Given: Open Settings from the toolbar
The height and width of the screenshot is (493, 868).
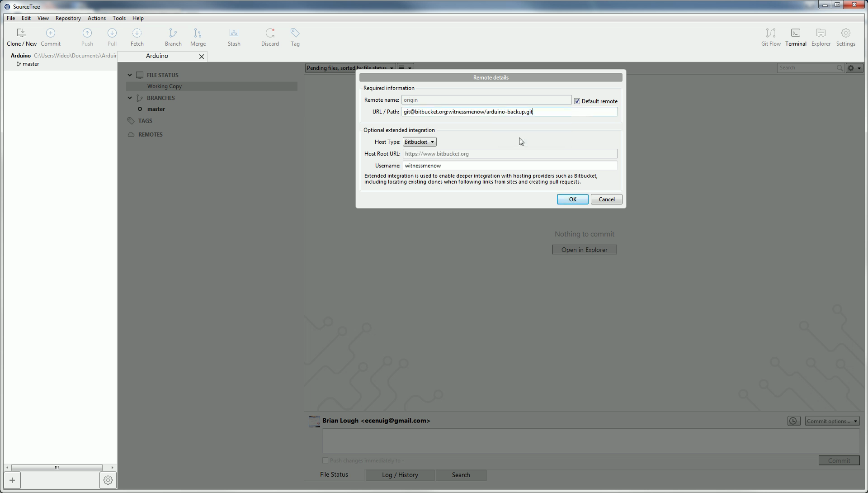Looking at the screenshot, I should pyautogui.click(x=845, y=37).
